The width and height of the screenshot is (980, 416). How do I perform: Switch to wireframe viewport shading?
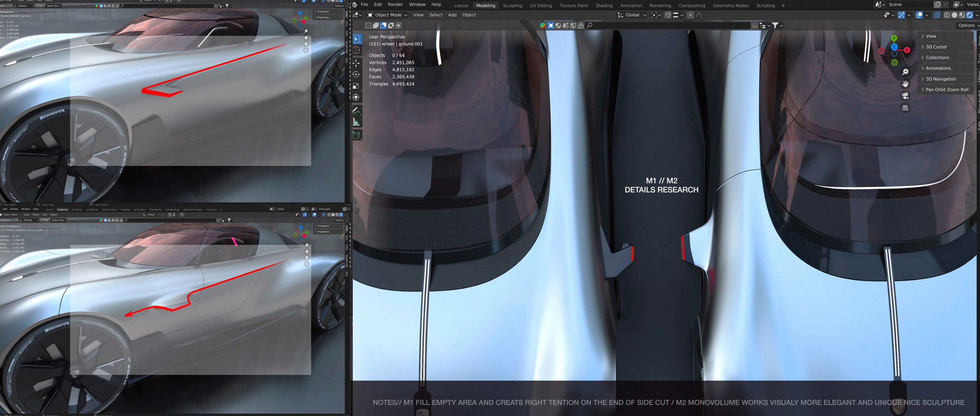click(x=947, y=15)
